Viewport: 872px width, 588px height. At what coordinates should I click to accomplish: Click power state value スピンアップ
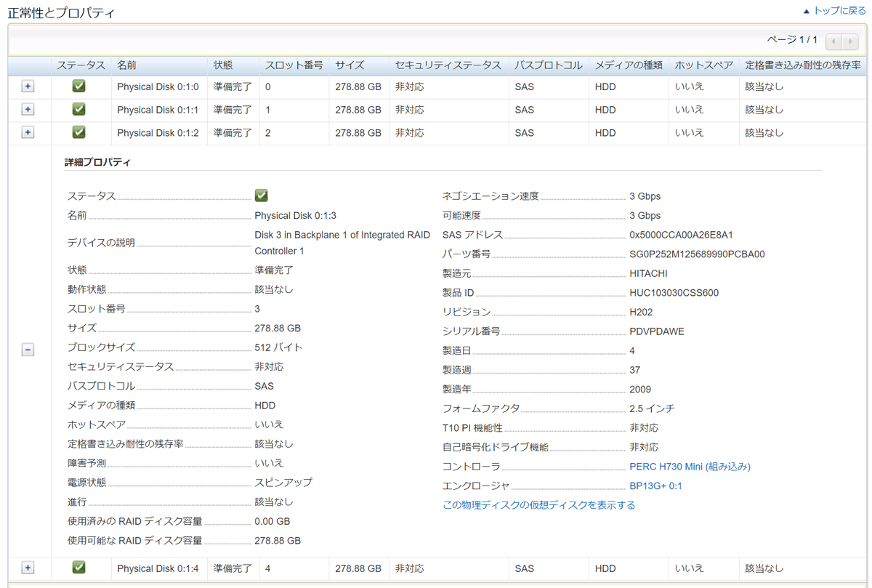[283, 483]
